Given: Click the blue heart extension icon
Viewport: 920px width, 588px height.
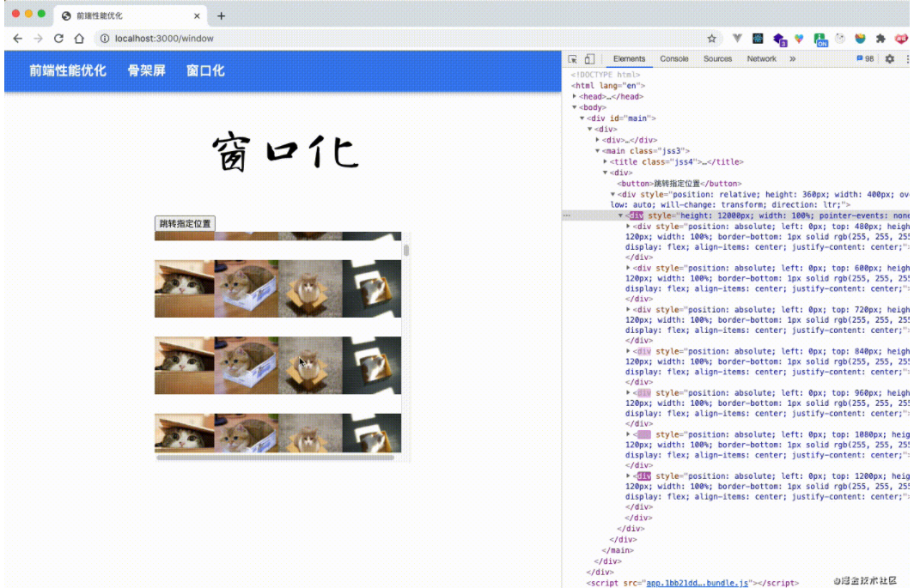Looking at the screenshot, I should point(799,39).
